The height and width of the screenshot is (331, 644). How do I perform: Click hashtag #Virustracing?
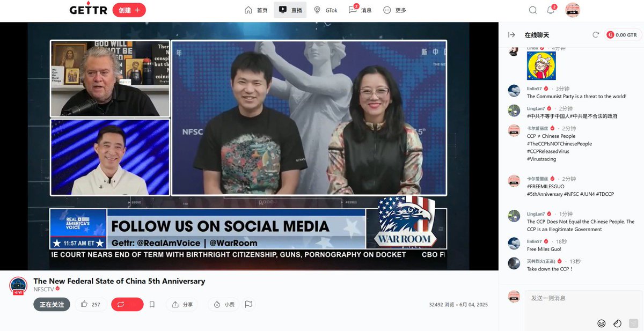[x=541, y=159]
